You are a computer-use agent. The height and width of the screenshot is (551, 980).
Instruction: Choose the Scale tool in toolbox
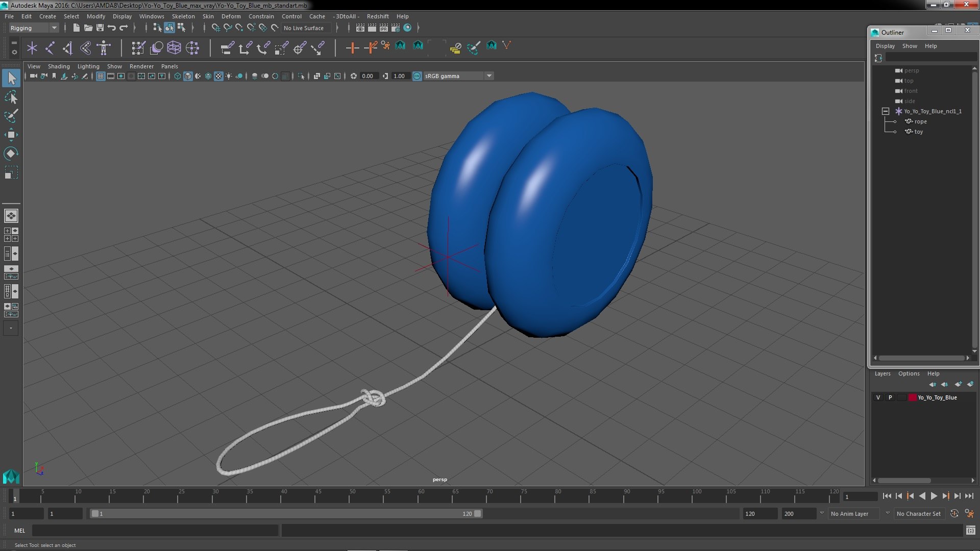pyautogui.click(x=11, y=172)
